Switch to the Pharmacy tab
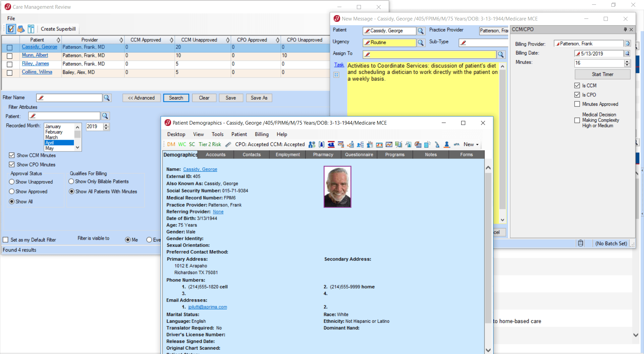This screenshot has height=354, width=644. point(323,154)
